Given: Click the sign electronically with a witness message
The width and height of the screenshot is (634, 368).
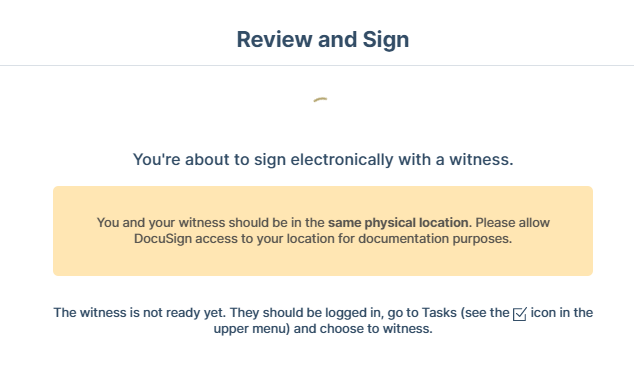Looking at the screenshot, I should [323, 159].
